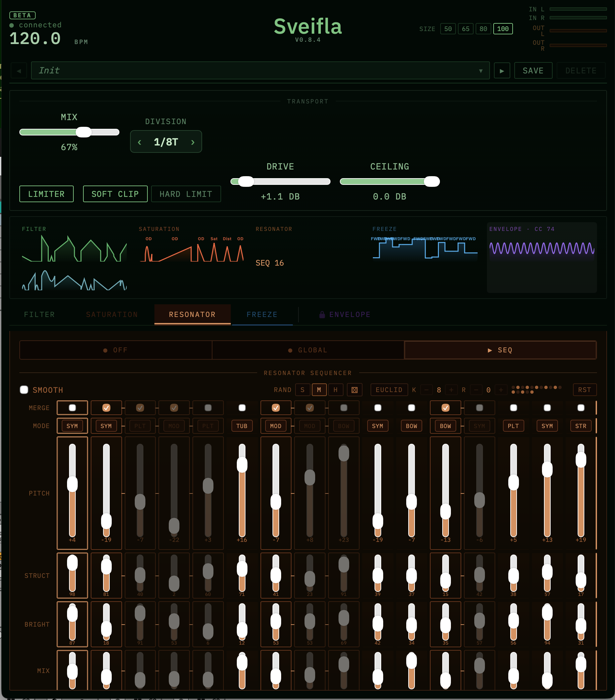
Task: Open the Init preset dropdown
Action: pos(260,70)
